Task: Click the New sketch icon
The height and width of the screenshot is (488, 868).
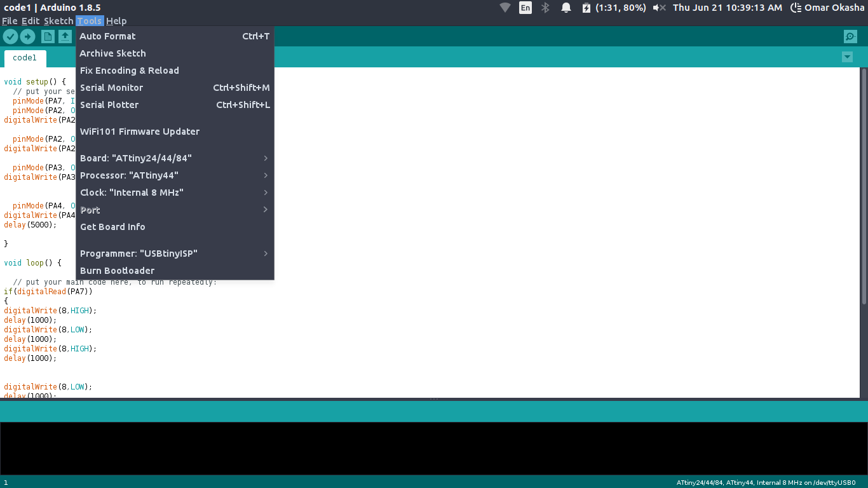Action: click(47, 36)
